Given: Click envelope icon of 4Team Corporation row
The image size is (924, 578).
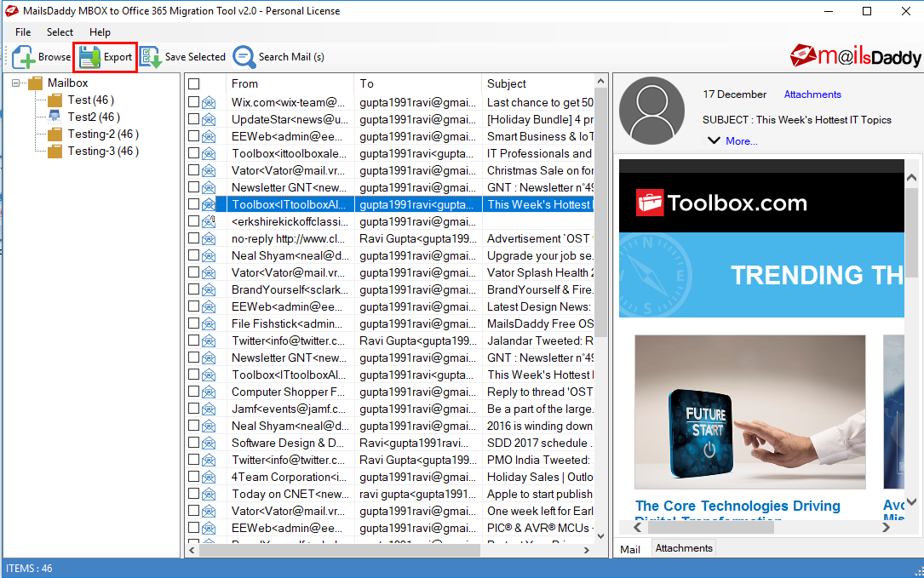Looking at the screenshot, I should click(209, 478).
